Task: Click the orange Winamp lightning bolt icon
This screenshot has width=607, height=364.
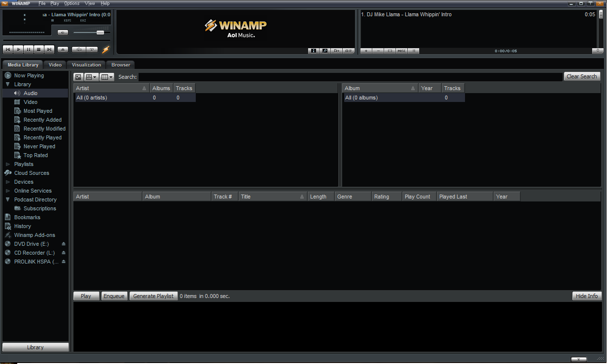Action: tap(106, 49)
